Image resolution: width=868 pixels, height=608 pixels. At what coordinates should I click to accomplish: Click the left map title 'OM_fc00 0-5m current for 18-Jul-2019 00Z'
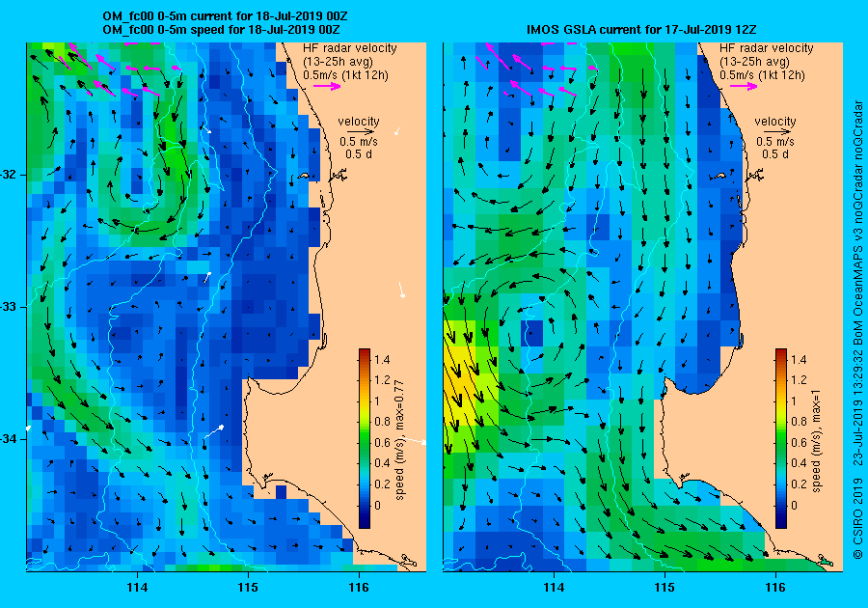(x=225, y=16)
